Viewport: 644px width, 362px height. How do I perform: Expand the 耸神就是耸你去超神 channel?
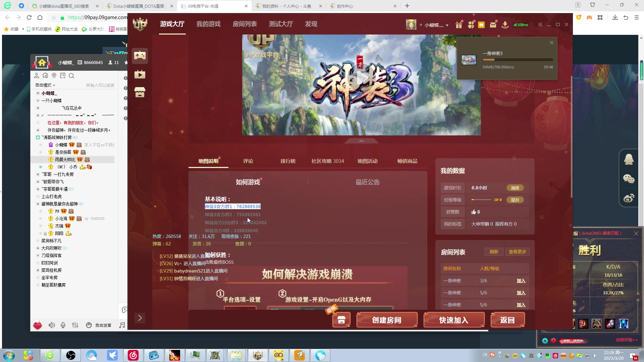(38, 204)
